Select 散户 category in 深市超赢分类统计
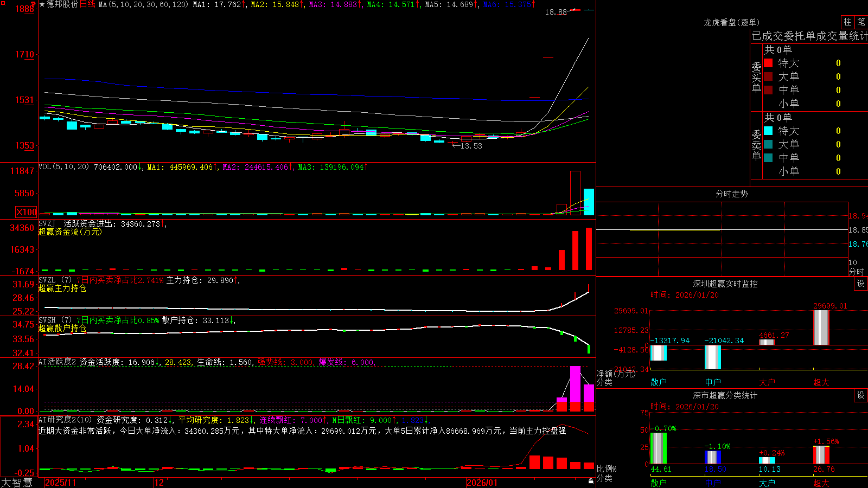This screenshot has height=488, width=868. [x=659, y=483]
